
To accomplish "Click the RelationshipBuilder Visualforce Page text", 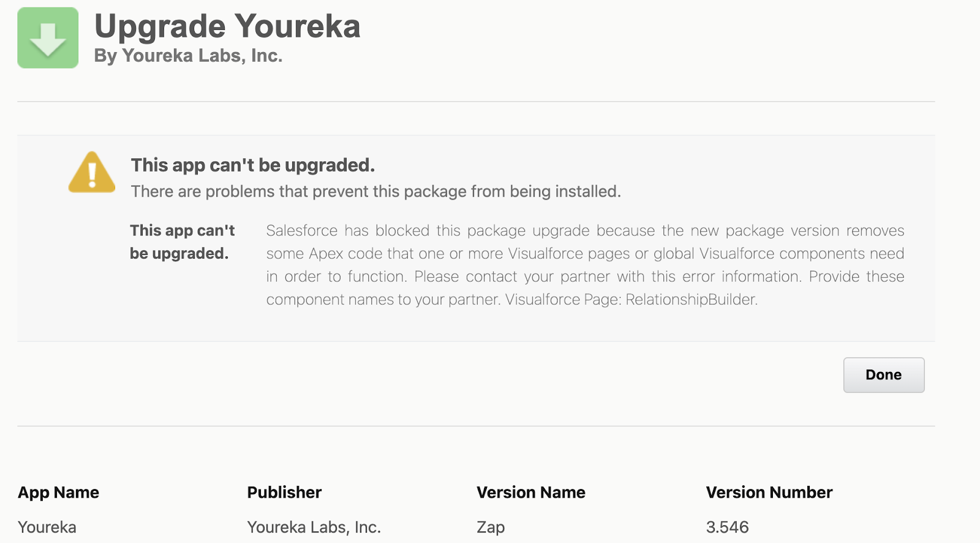I will pos(631,300).
